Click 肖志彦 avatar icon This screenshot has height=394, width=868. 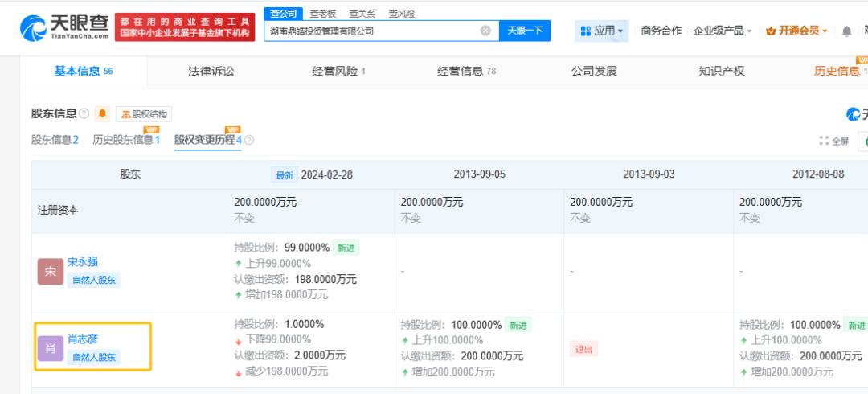[x=51, y=348]
